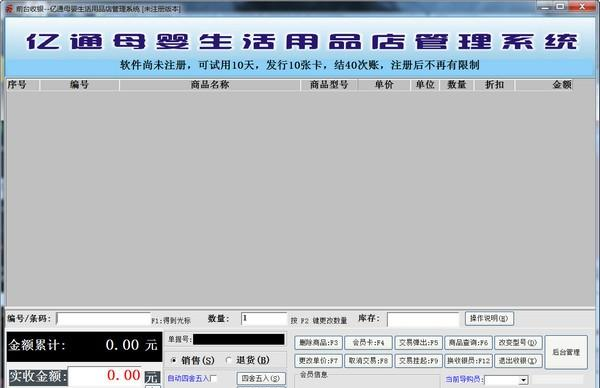This screenshot has width=600, height=388.
Task: Click the 库存 stock field
Action: 423,319
